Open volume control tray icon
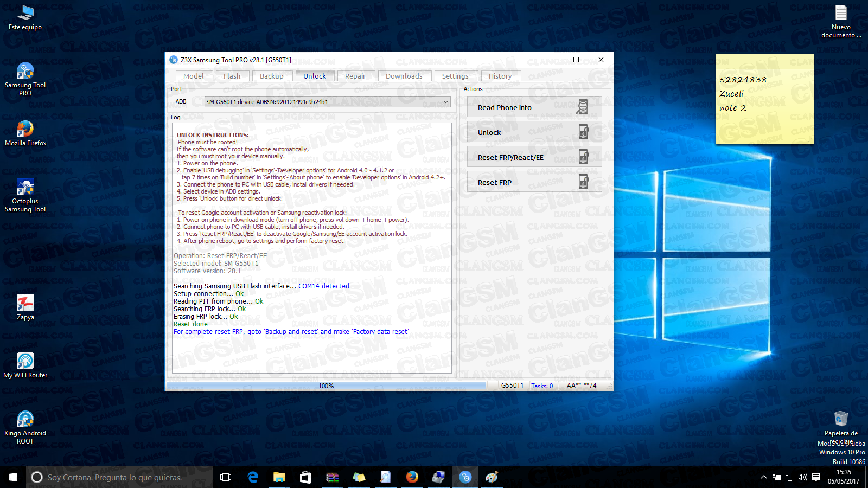The image size is (868, 488). click(803, 477)
